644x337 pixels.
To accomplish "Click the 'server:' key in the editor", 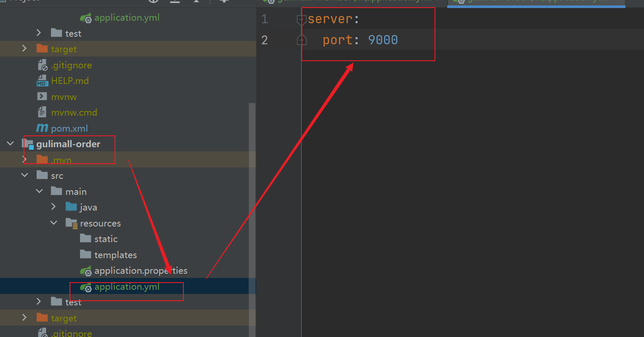I will pyautogui.click(x=333, y=19).
